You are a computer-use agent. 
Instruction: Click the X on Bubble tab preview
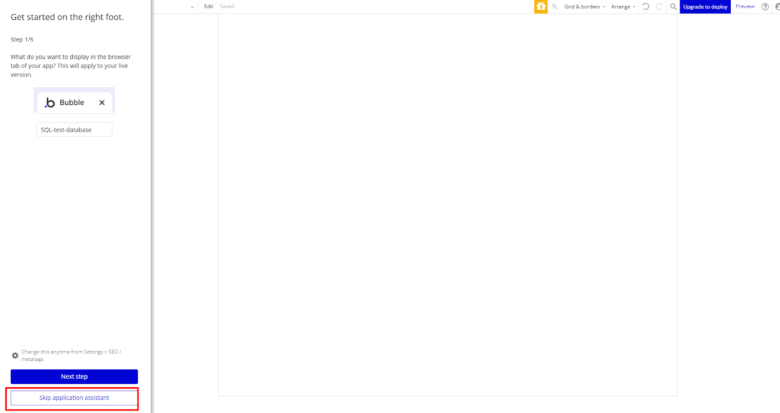coord(102,102)
